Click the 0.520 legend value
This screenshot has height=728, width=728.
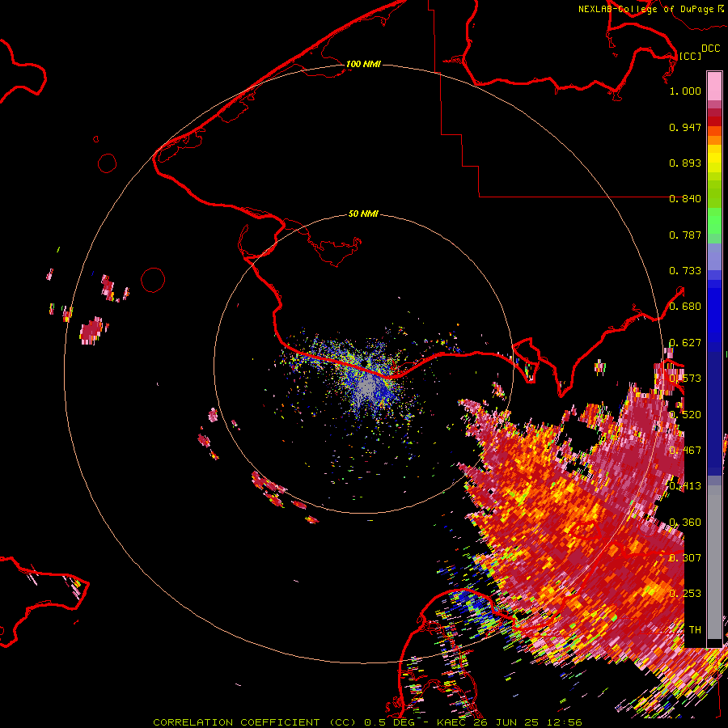pyautogui.click(x=685, y=415)
